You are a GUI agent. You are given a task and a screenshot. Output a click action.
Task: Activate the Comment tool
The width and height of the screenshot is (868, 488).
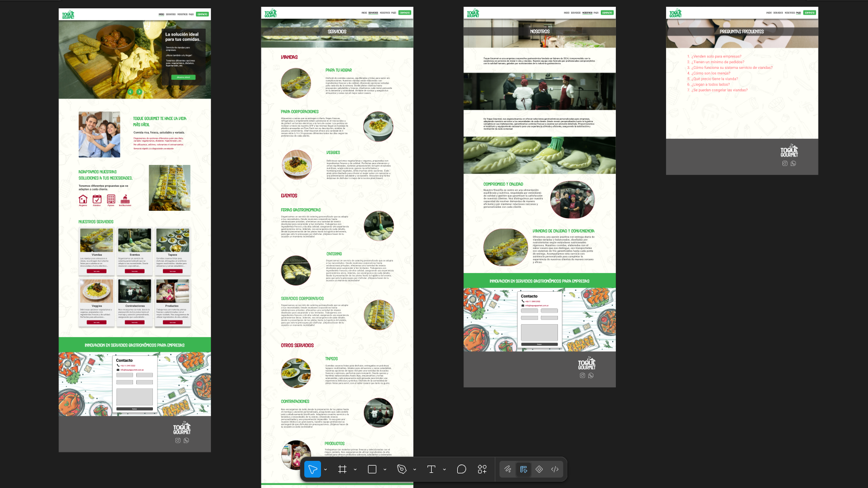click(461, 469)
